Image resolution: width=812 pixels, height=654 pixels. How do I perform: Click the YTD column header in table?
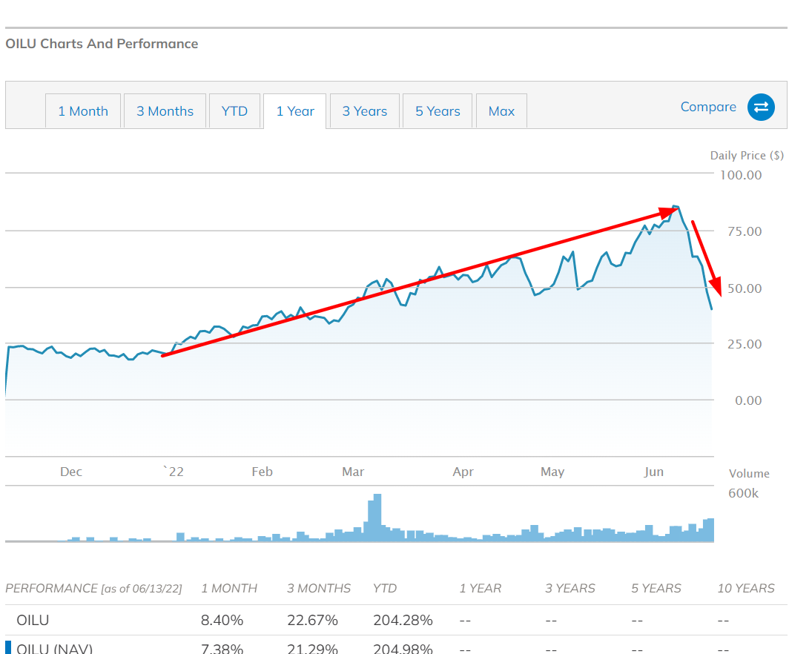tap(385, 588)
